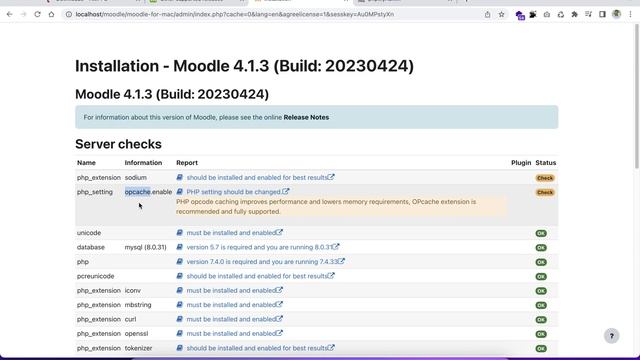The image size is (640, 360).
Task: Click the site information icon beside localhost
Action: (x=69, y=14)
